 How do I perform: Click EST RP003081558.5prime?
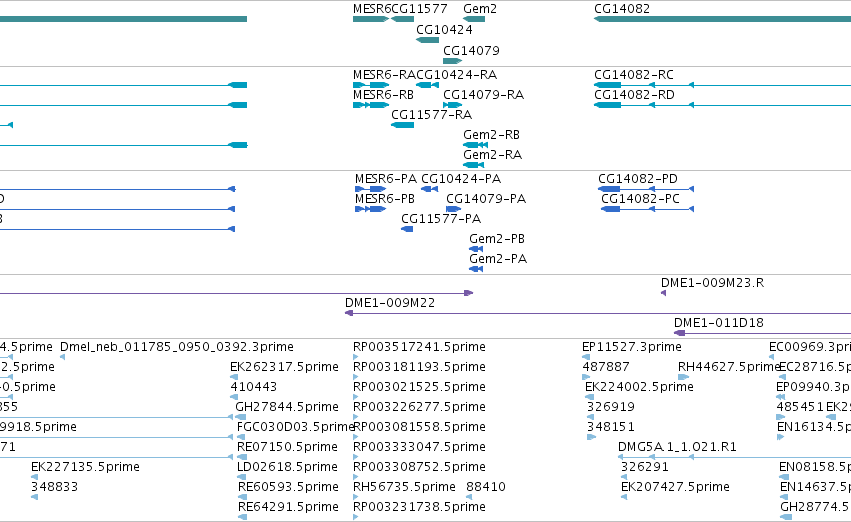point(419,427)
